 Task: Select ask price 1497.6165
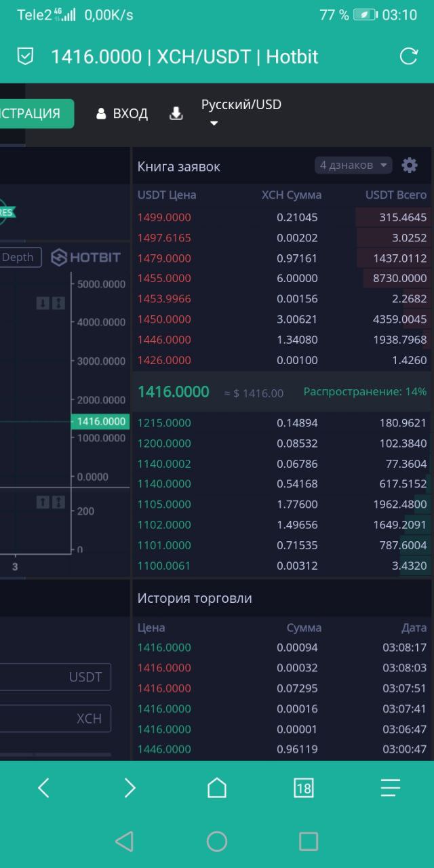(164, 238)
